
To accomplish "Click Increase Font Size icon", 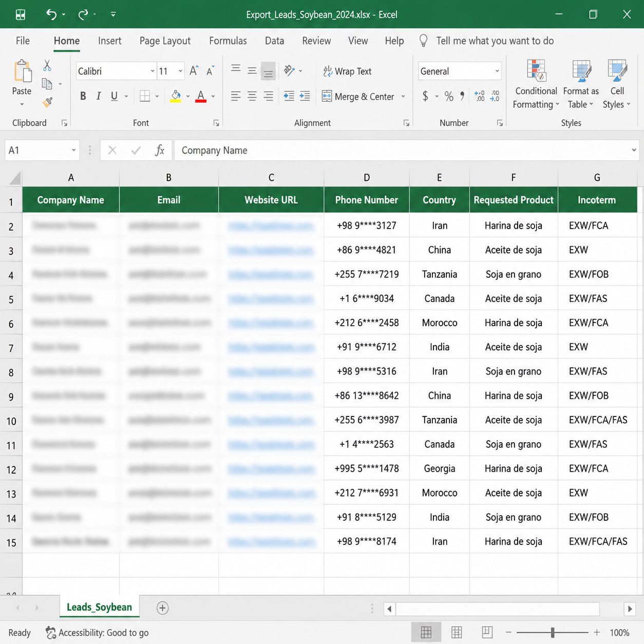I will [194, 71].
